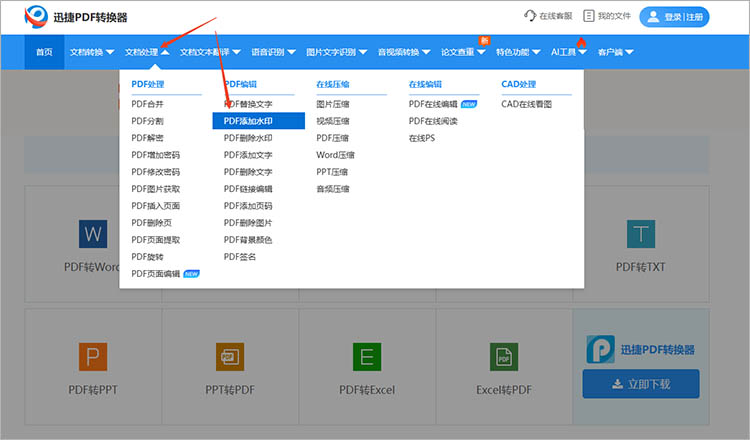Expand the 语音识别 dropdown
750x440 pixels.
[x=273, y=52]
